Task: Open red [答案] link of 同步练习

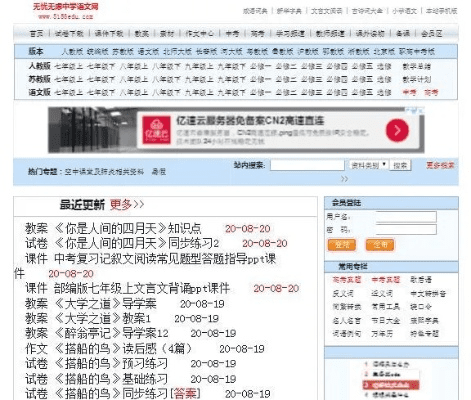Action: pyautogui.click(x=185, y=394)
